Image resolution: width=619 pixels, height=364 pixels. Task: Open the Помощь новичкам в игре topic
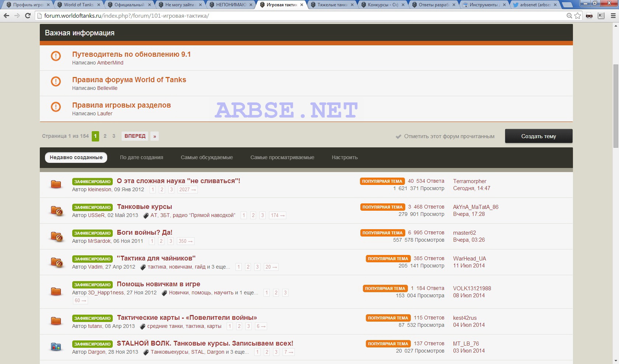158,284
